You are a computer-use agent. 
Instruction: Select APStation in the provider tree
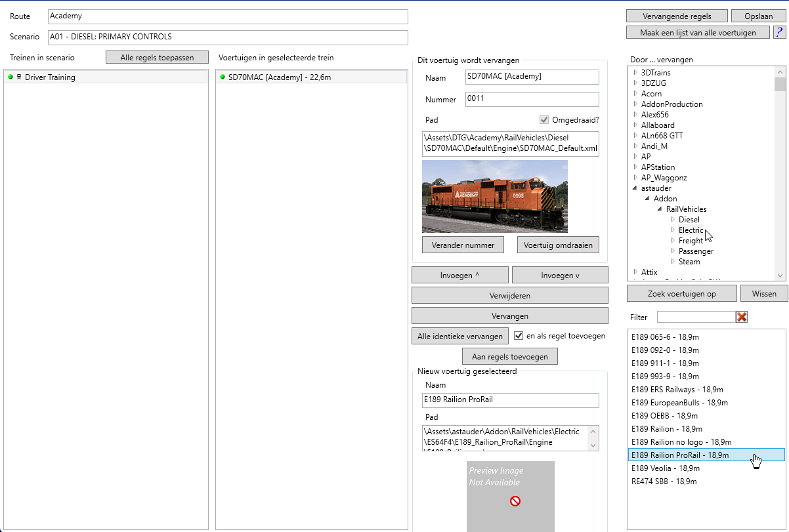click(658, 167)
